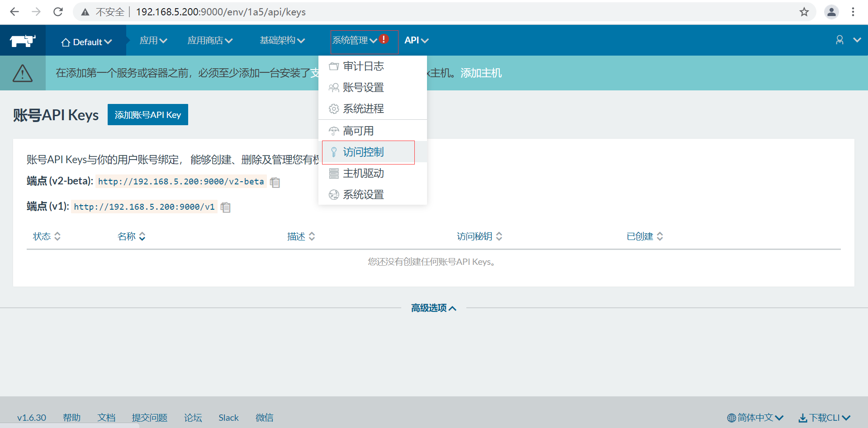
Task: Click the v1.6.30 version link
Action: pyautogui.click(x=32, y=418)
